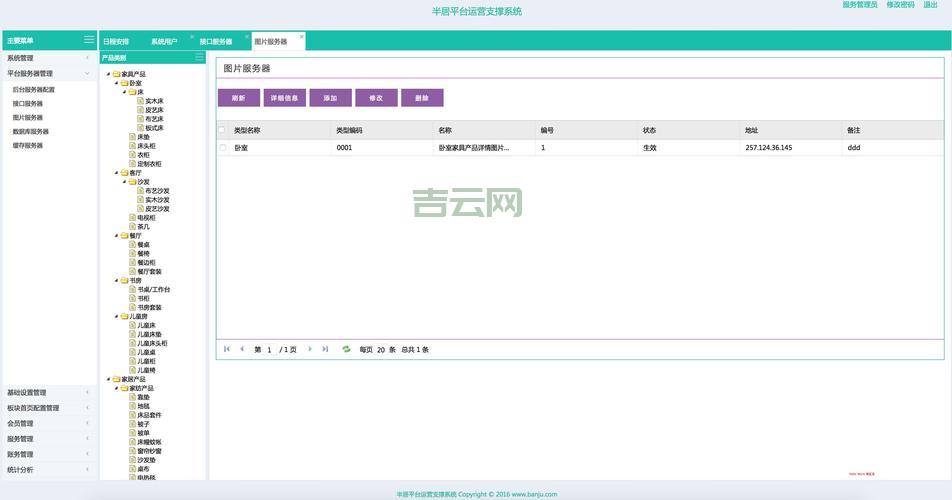Expand the 会员管理 menu section

pos(49,424)
